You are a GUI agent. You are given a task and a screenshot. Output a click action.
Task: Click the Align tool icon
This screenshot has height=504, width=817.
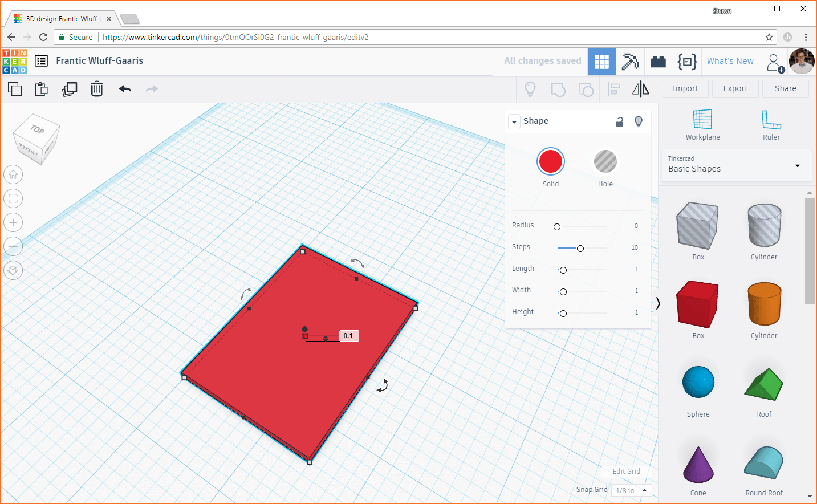pos(613,89)
